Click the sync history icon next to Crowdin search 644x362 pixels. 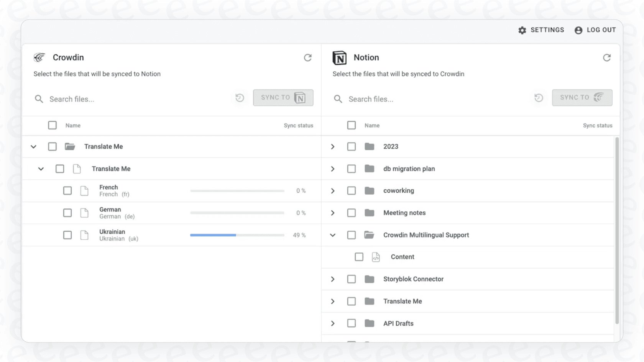point(240,98)
